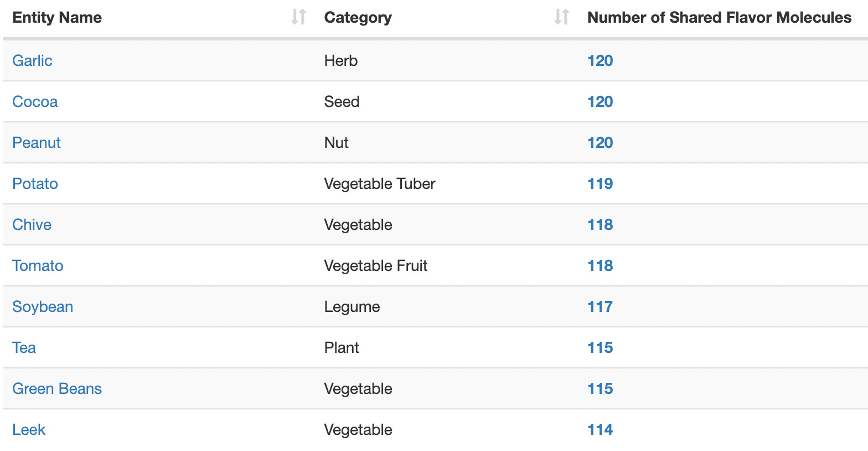The width and height of the screenshot is (868, 451).
Task: Open the Cocoa entity link
Action: [35, 101]
